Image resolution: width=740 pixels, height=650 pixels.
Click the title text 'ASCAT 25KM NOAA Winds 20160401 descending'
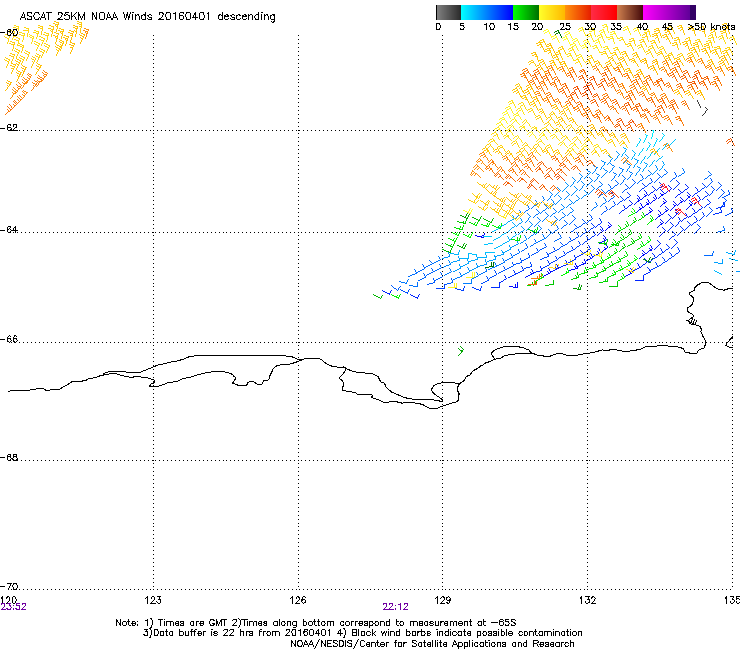click(x=147, y=17)
